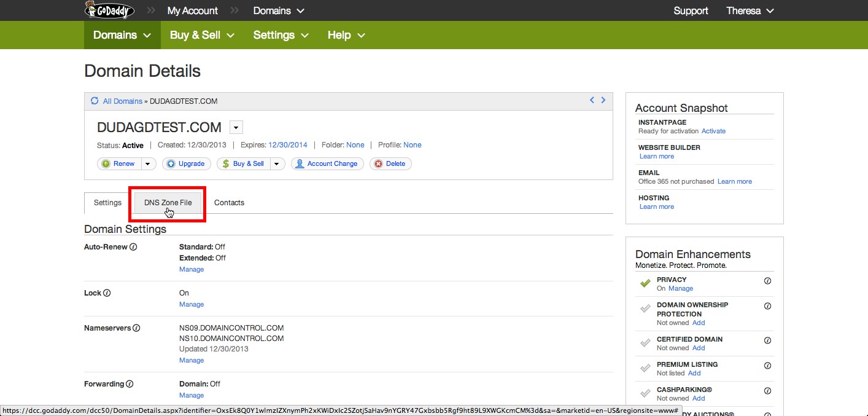Click Manage link for Privacy
Viewport: 868px width, 416px height.
pyautogui.click(x=681, y=288)
